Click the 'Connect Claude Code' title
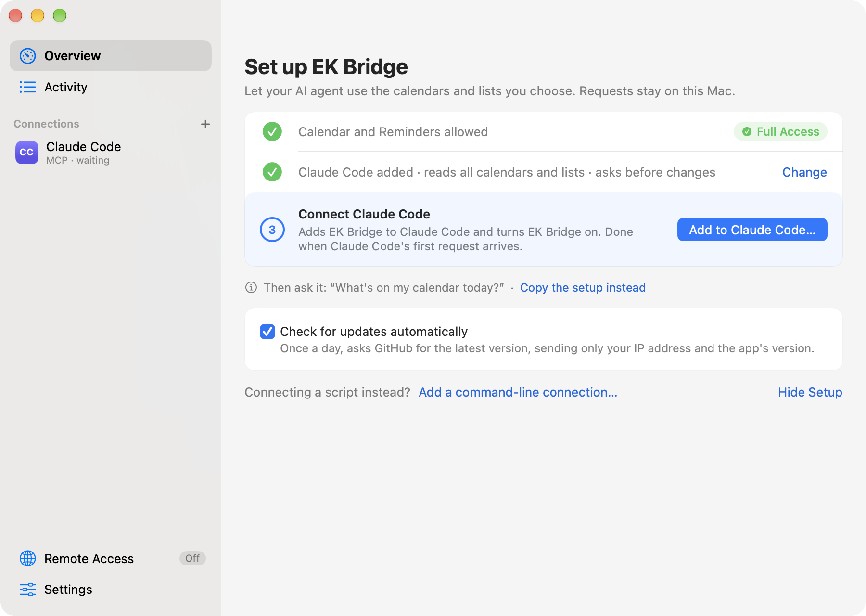This screenshot has width=866, height=616. pyautogui.click(x=364, y=214)
